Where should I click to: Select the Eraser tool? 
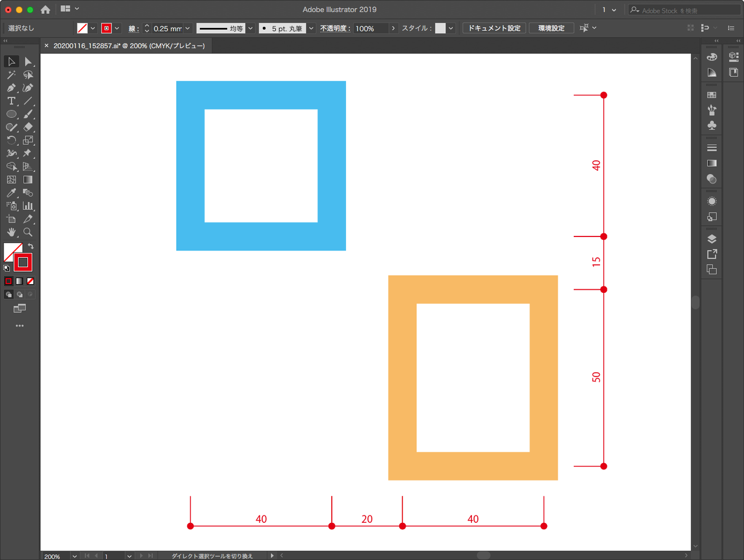click(28, 127)
